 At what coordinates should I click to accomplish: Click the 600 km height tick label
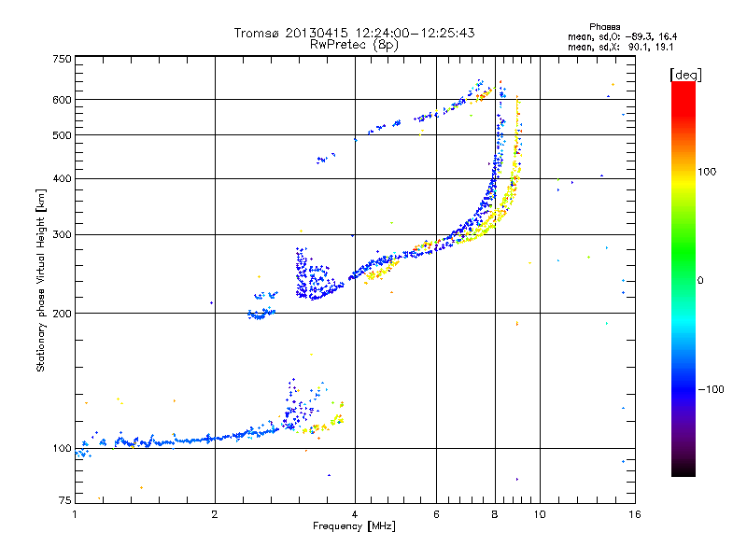pyautogui.click(x=62, y=100)
